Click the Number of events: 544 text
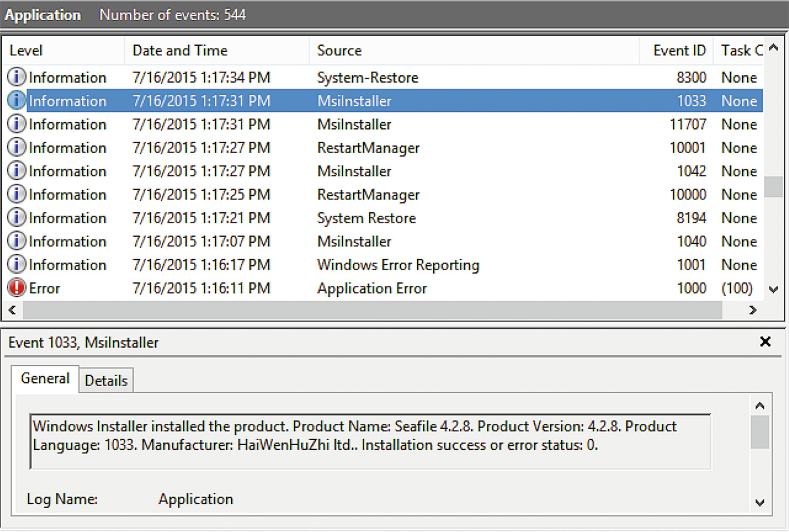The image size is (789, 532). (x=172, y=15)
